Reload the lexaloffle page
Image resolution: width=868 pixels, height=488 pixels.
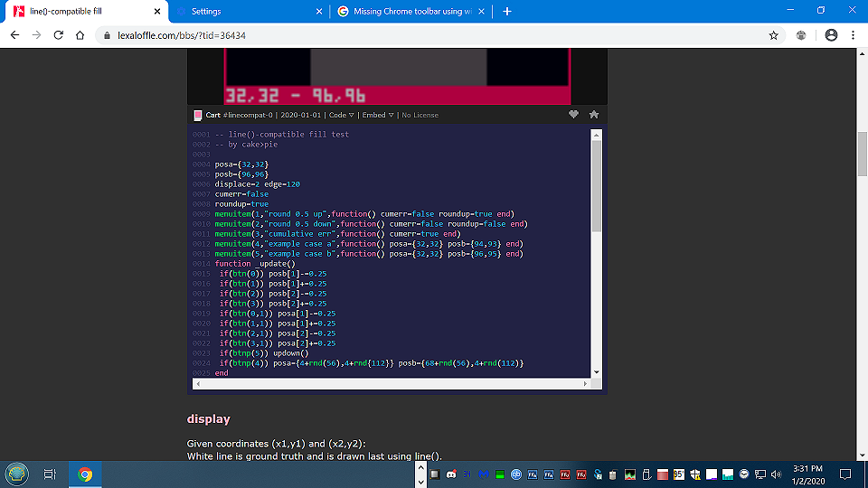[x=58, y=35]
